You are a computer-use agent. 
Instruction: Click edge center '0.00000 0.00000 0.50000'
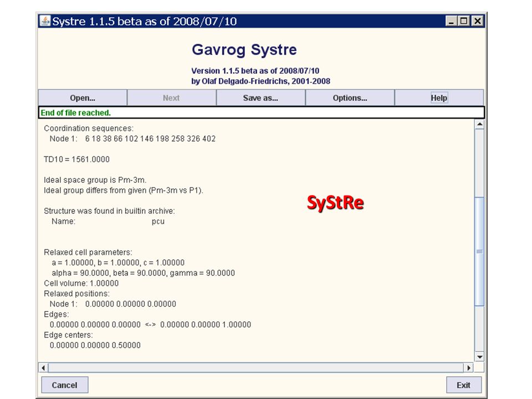(95, 345)
